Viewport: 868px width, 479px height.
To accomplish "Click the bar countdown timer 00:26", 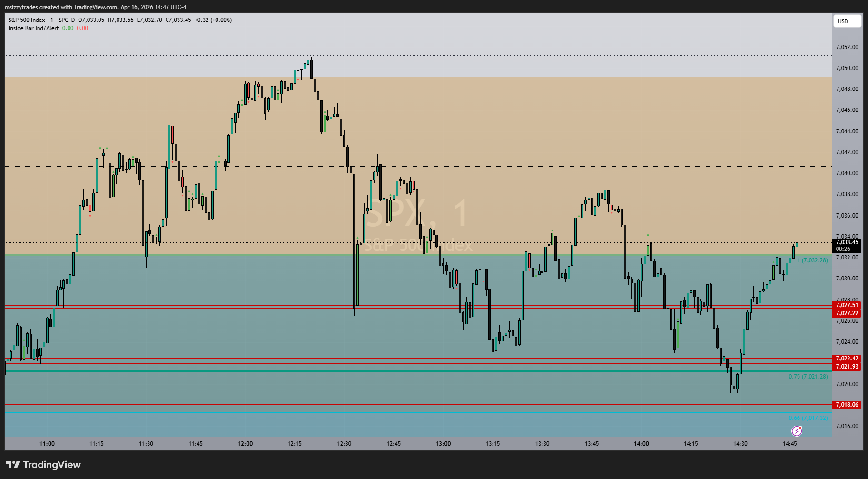I will pos(843,249).
